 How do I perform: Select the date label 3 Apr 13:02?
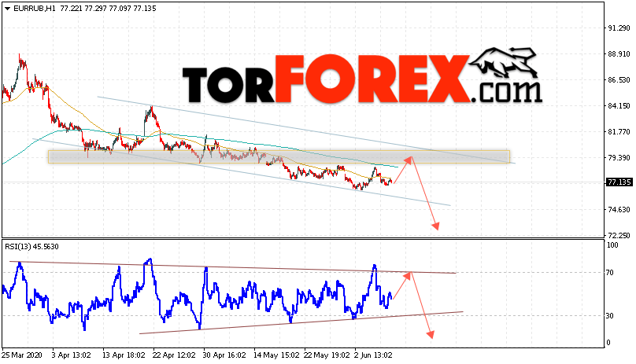tap(71, 355)
